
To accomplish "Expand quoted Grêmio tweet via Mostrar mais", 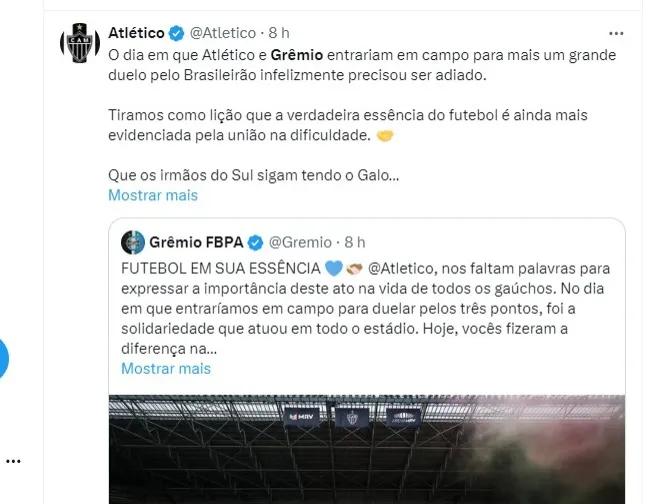I will coord(166,369).
